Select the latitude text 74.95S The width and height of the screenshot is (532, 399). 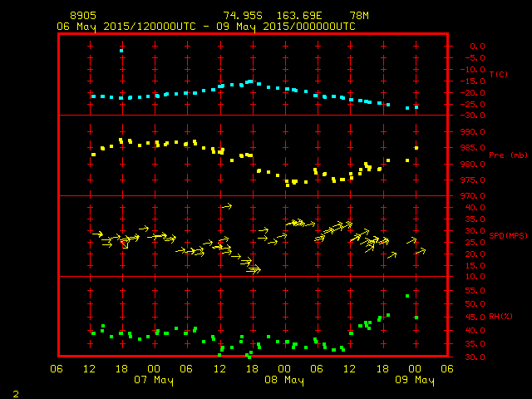(x=243, y=16)
